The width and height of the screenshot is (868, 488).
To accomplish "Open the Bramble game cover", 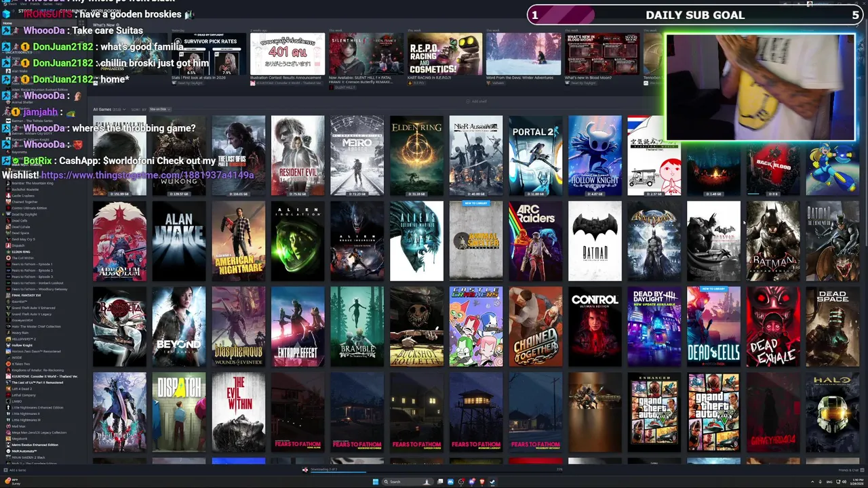I will click(357, 327).
